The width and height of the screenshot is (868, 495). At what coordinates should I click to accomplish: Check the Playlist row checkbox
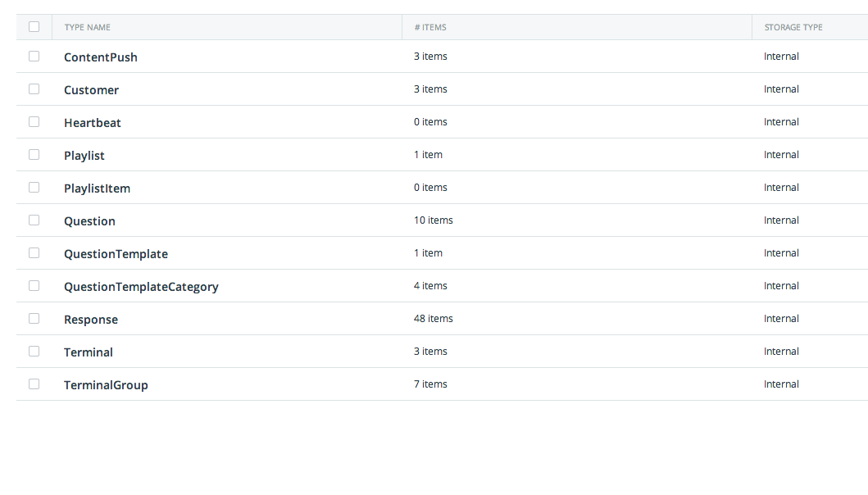(34, 154)
